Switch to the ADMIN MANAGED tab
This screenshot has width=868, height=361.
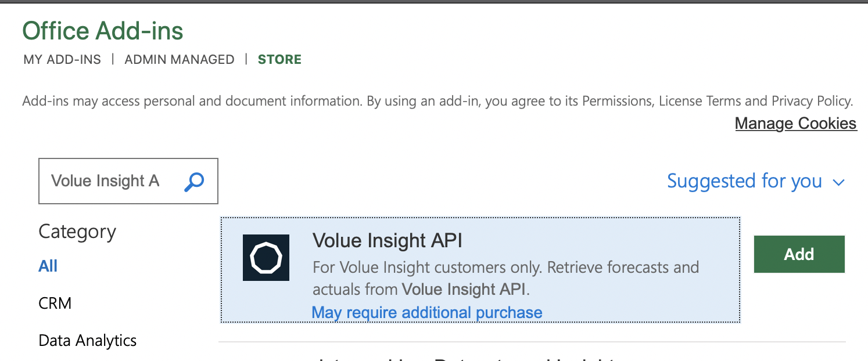tap(180, 59)
